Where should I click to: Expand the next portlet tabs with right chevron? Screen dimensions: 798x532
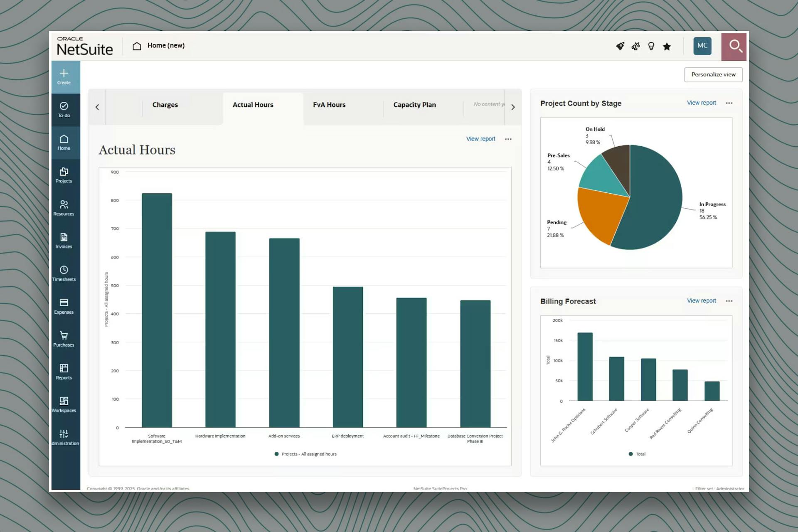pos(514,107)
